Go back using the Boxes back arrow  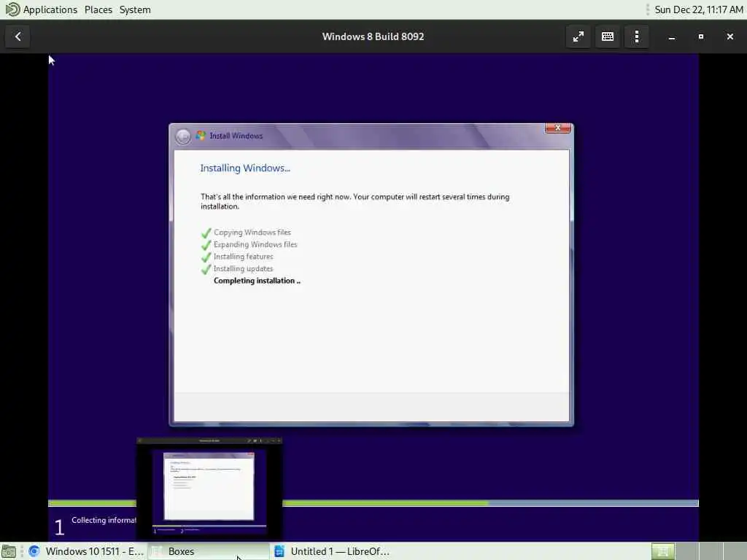point(18,36)
